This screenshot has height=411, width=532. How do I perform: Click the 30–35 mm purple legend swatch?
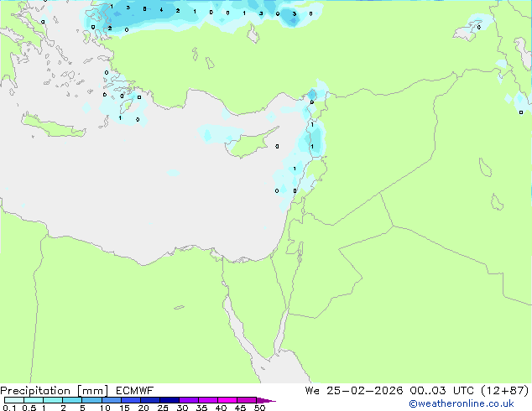coord(189,400)
